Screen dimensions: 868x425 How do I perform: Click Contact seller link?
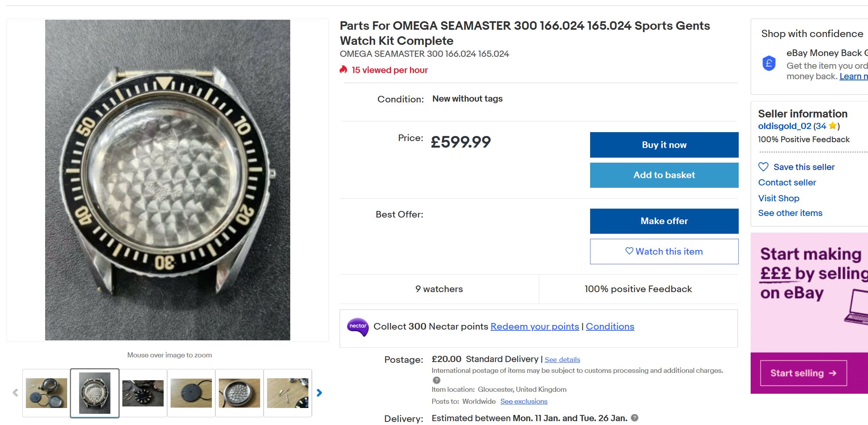(787, 182)
